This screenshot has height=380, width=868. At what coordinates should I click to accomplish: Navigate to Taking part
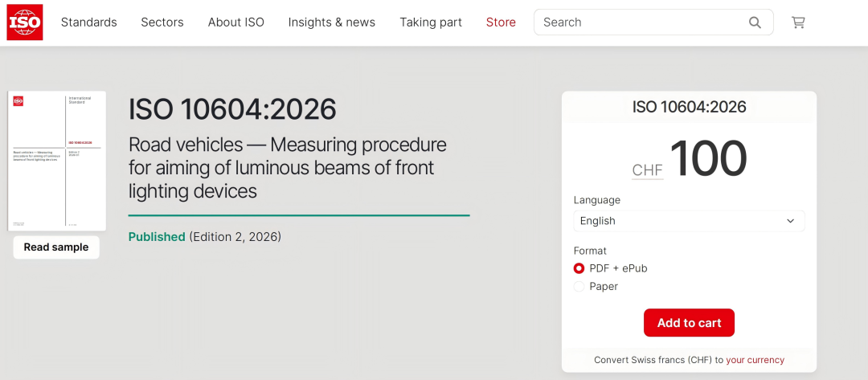(x=431, y=22)
